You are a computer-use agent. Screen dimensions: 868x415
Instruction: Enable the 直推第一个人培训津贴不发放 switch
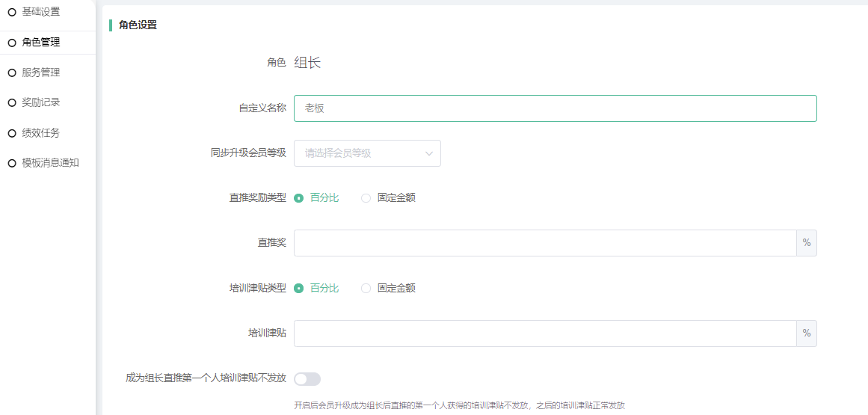coord(307,379)
